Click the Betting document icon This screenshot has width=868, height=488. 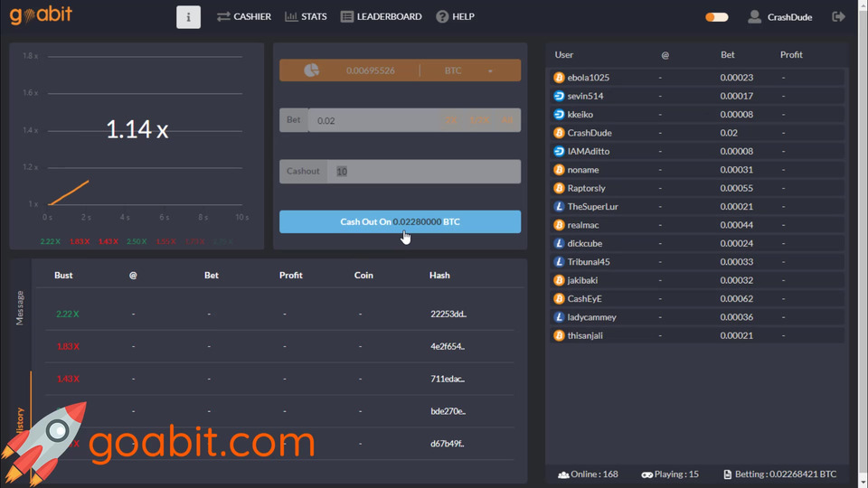click(x=727, y=474)
